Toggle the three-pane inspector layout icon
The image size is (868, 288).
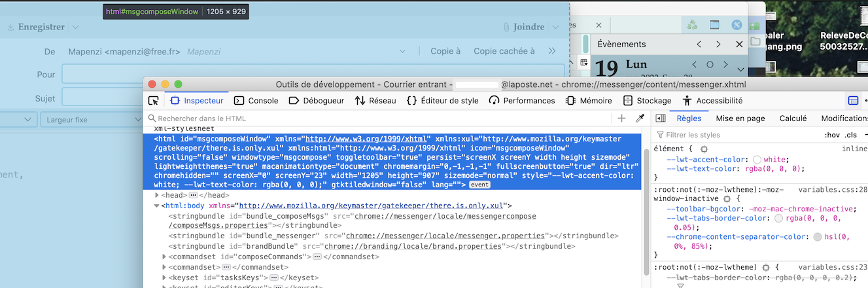[661, 118]
